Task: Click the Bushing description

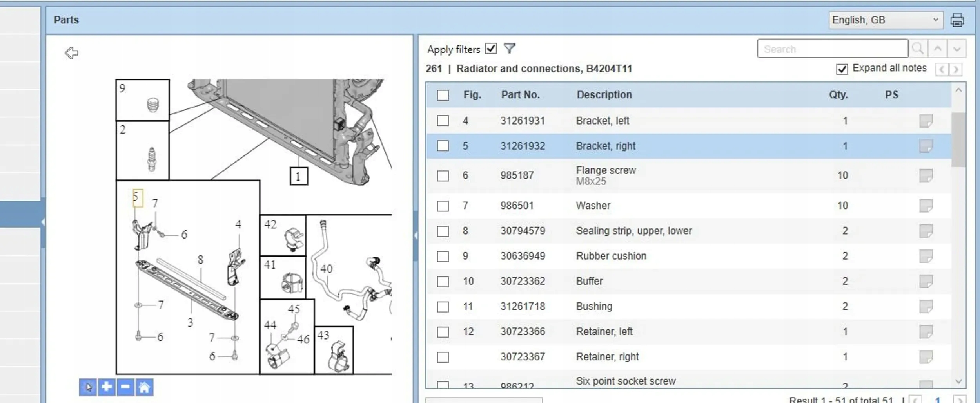Action: (594, 306)
